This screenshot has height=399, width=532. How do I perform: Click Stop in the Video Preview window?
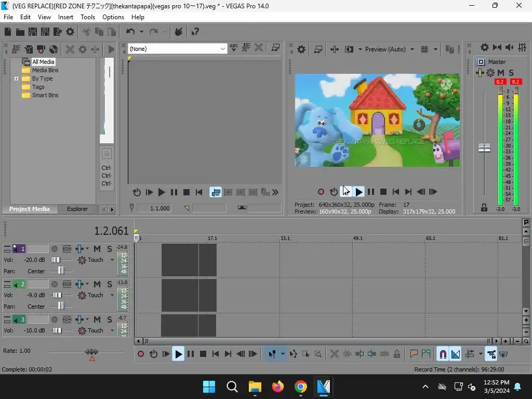pos(383,192)
